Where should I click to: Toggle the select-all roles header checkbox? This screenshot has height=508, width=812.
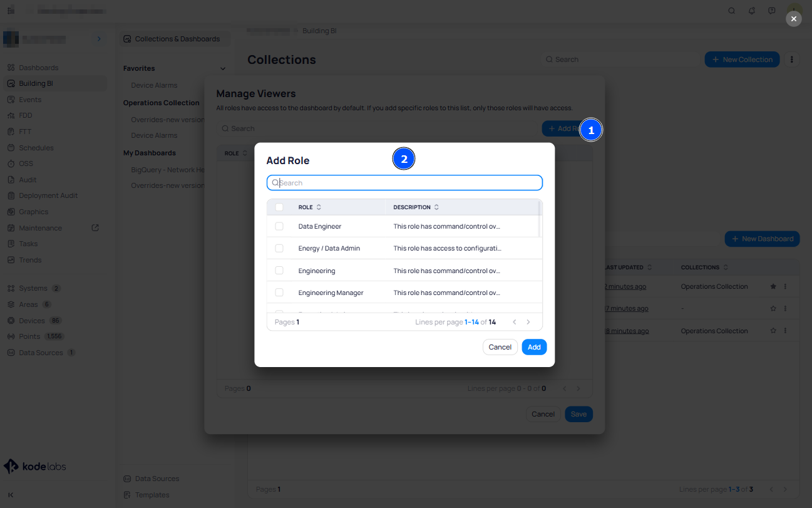tap(279, 207)
